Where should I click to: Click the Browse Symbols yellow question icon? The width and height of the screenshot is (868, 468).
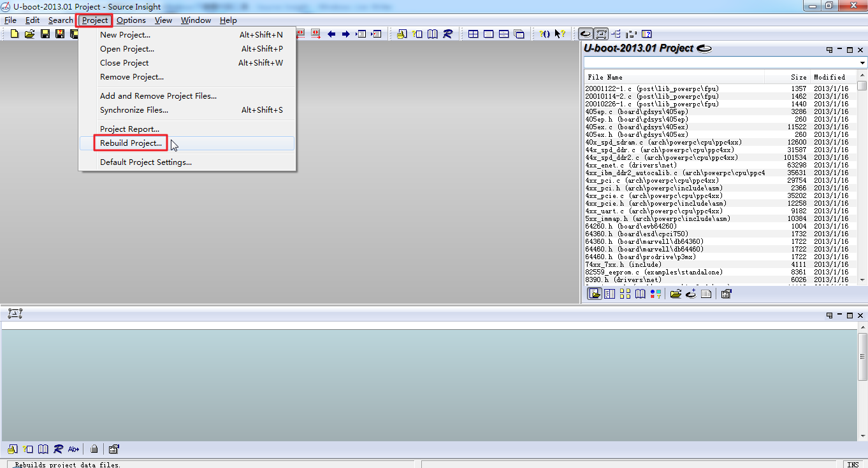coord(417,34)
